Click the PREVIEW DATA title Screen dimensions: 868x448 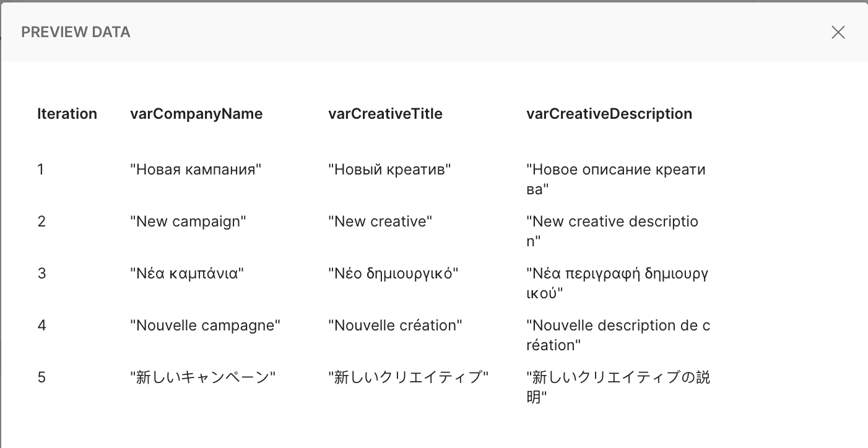click(76, 32)
